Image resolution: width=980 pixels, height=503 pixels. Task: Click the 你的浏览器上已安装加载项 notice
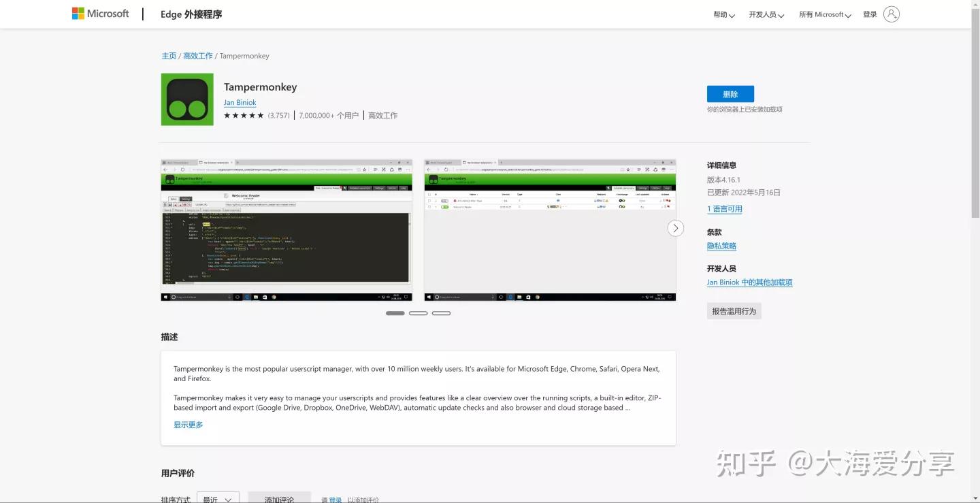point(745,110)
